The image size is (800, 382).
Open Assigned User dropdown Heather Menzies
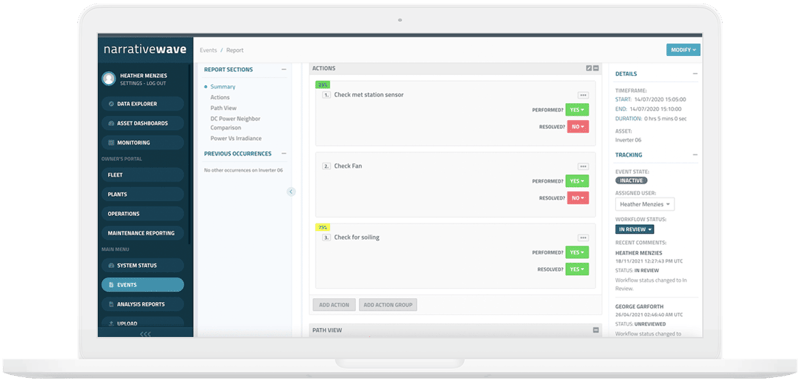[645, 204]
